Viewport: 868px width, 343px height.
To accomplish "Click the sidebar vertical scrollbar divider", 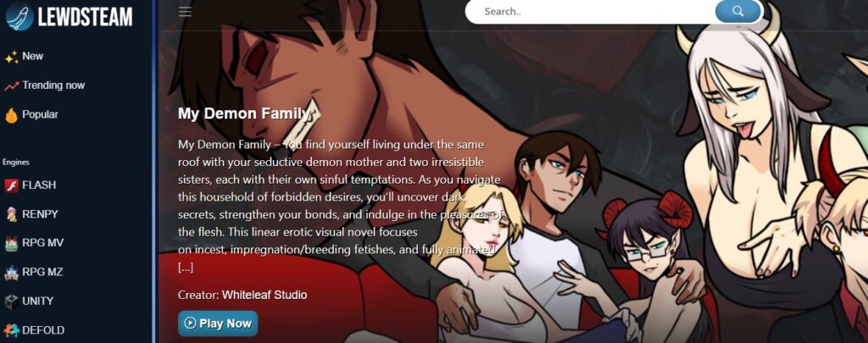I will point(154,171).
